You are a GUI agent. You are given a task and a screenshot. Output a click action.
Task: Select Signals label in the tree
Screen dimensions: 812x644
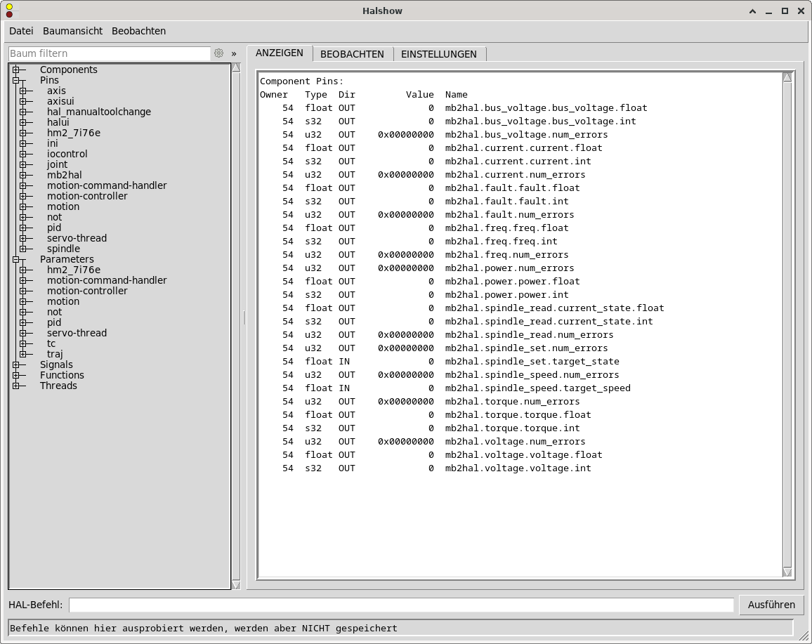tap(56, 365)
